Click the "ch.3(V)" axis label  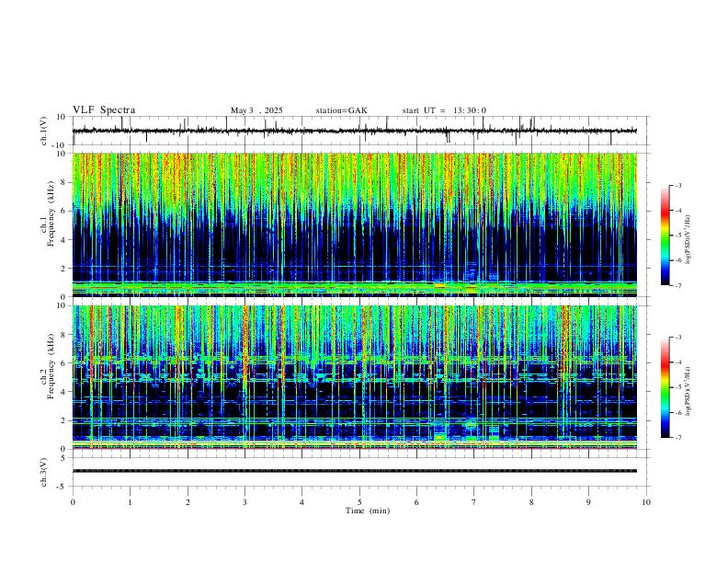pos(44,473)
